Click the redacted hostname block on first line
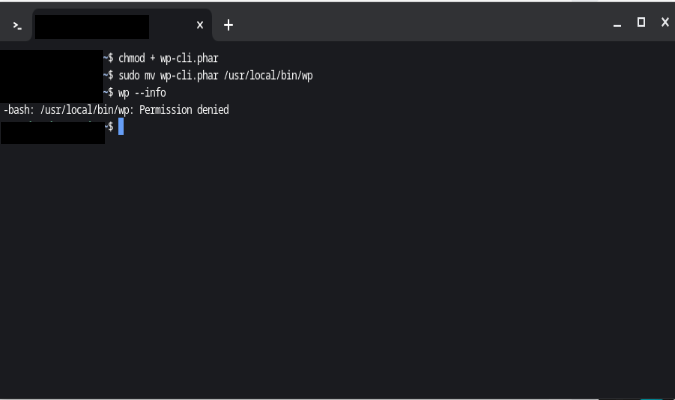675x400 pixels. coord(51,58)
